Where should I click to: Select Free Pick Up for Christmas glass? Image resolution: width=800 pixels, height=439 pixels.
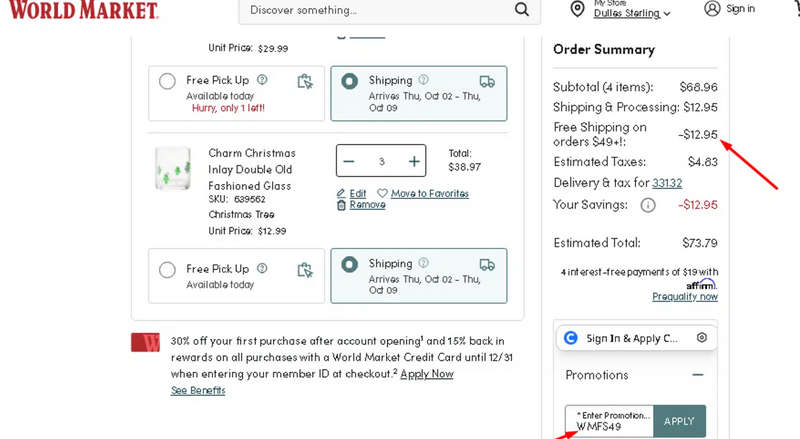tap(168, 269)
